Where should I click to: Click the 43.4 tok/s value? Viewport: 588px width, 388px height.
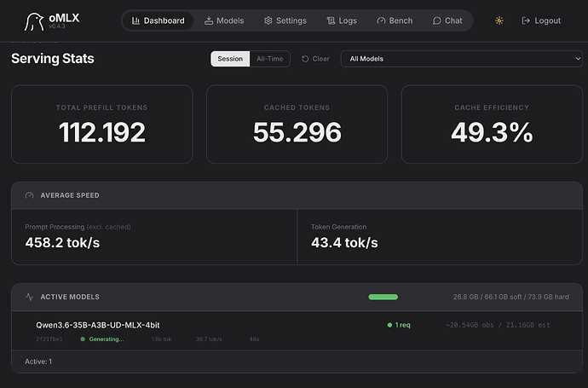click(344, 243)
